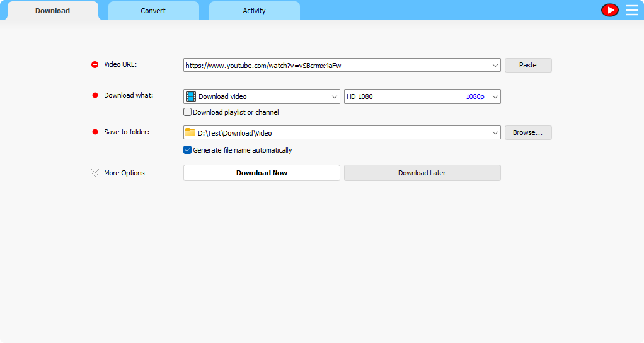Click the film strip icon in Download video
Screen dimensions: 644x343
pyautogui.click(x=191, y=96)
